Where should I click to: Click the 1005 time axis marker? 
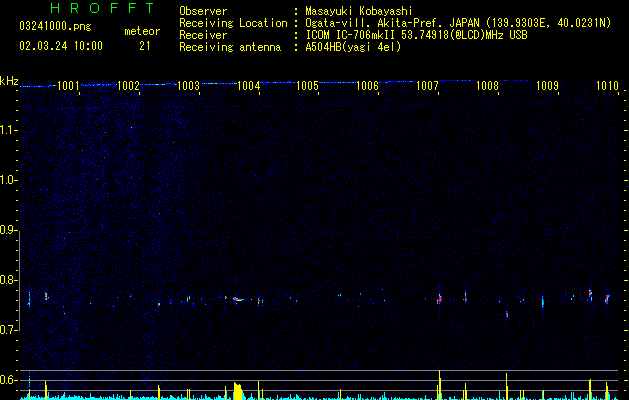coord(307,86)
